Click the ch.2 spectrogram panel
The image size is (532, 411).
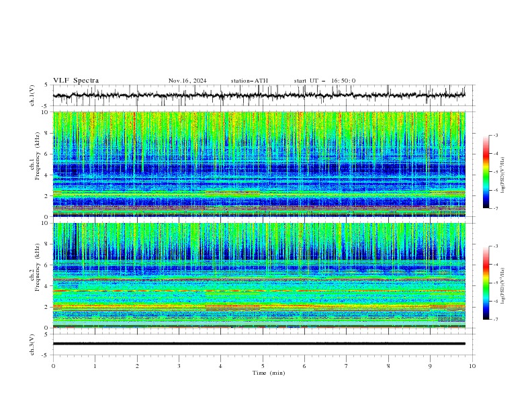(259, 275)
